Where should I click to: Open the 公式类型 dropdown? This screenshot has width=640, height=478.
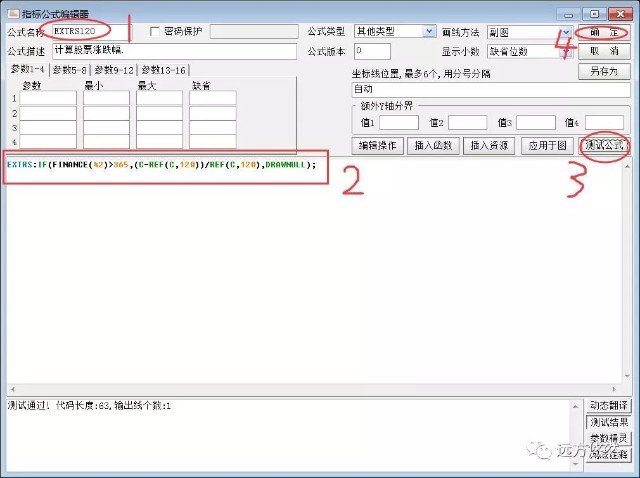click(429, 31)
